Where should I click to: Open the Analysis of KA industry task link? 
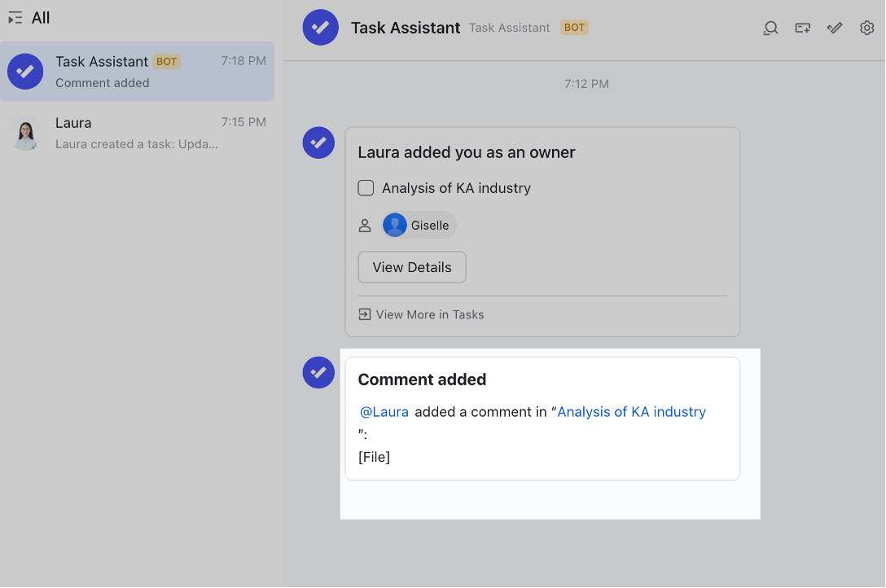pos(632,411)
